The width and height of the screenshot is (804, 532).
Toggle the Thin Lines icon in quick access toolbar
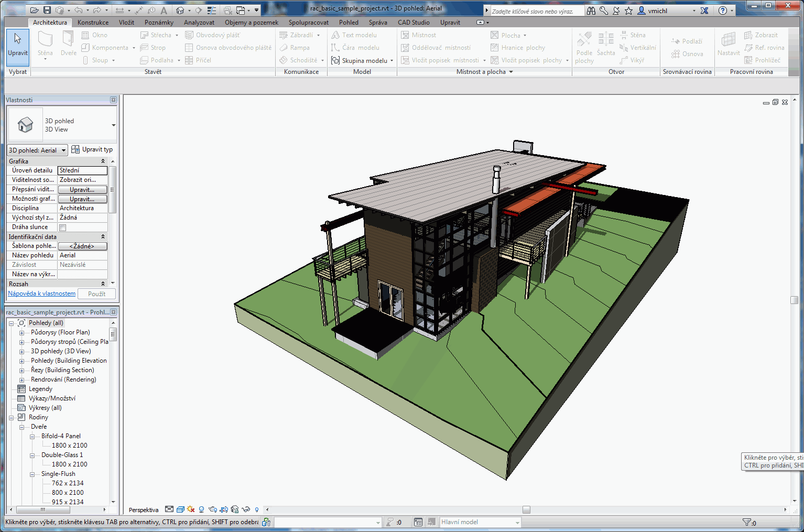(212, 10)
